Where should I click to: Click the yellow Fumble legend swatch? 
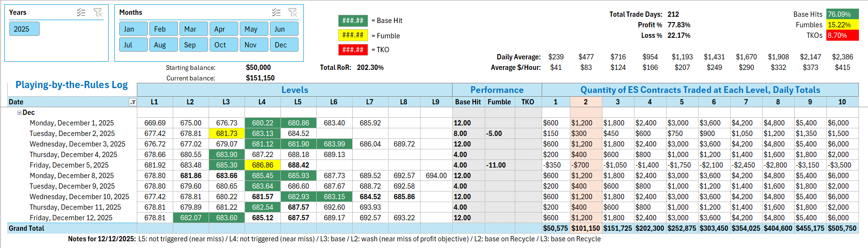point(353,35)
